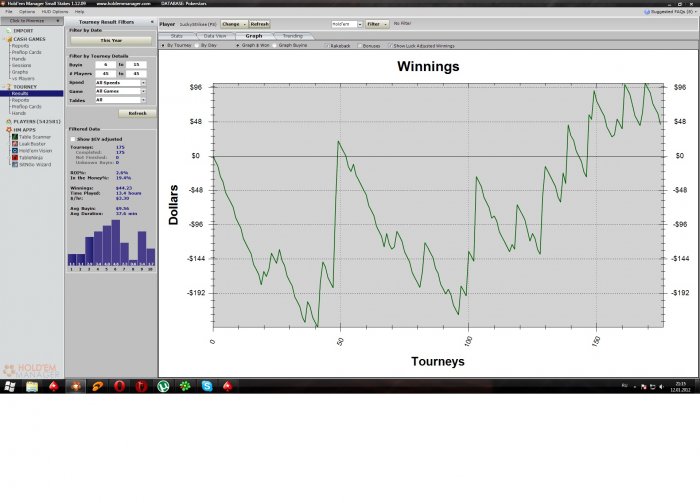The width and height of the screenshot is (700, 503).
Task: Open the Options menu
Action: pyautogui.click(x=27, y=12)
